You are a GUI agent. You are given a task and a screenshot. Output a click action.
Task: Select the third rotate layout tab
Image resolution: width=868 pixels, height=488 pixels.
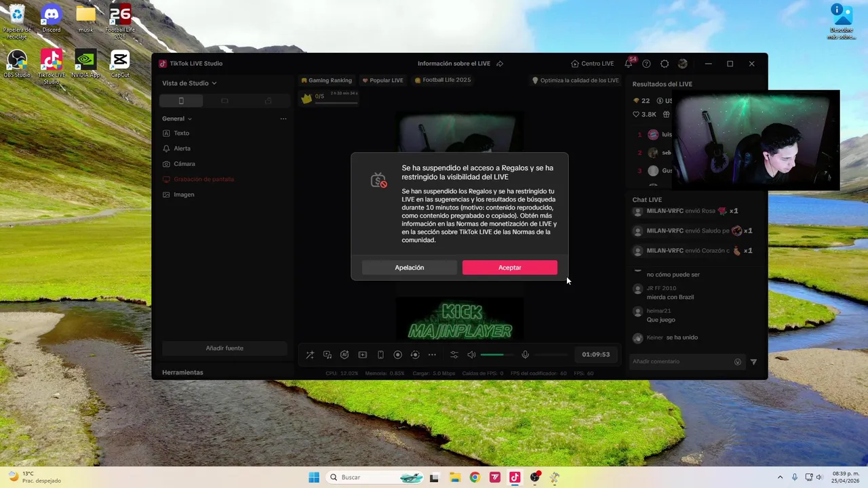pyautogui.click(x=268, y=101)
